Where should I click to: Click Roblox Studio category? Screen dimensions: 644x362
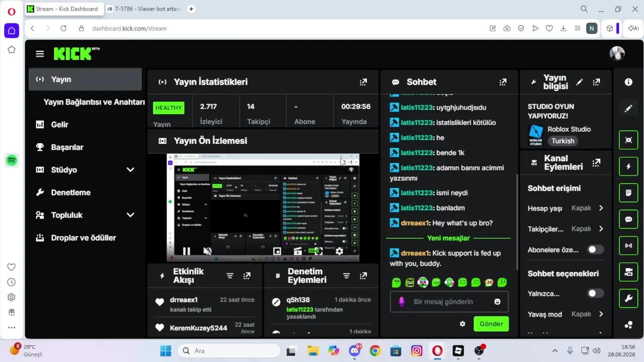[569, 129]
